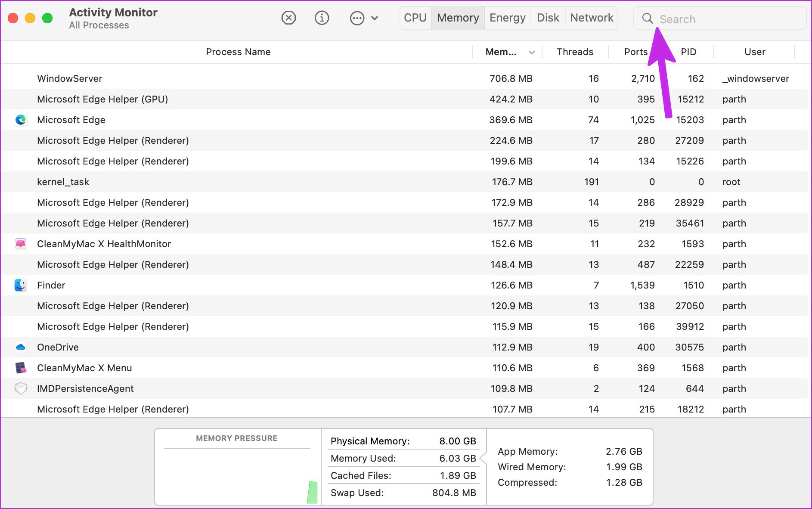Select the Finder process name

pyautogui.click(x=51, y=285)
